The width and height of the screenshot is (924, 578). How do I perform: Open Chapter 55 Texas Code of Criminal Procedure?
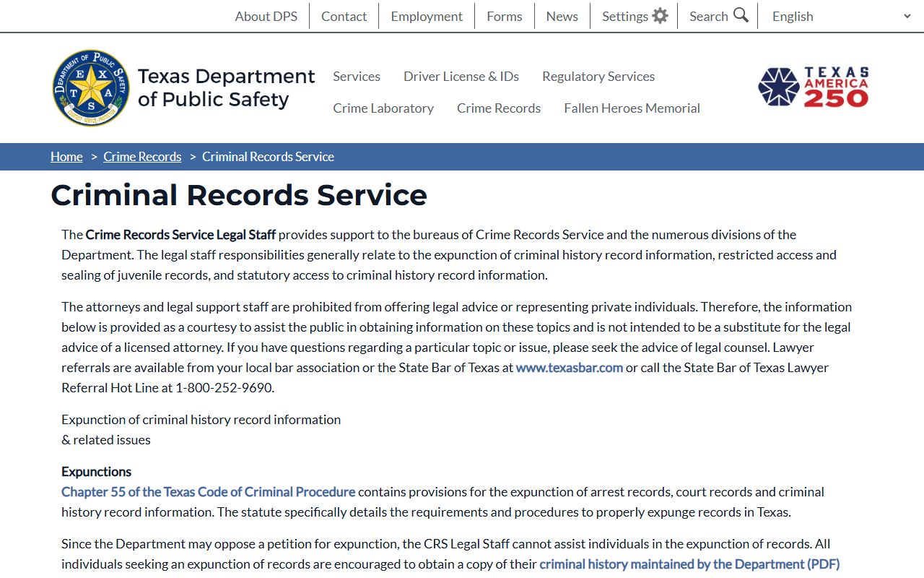tap(208, 491)
